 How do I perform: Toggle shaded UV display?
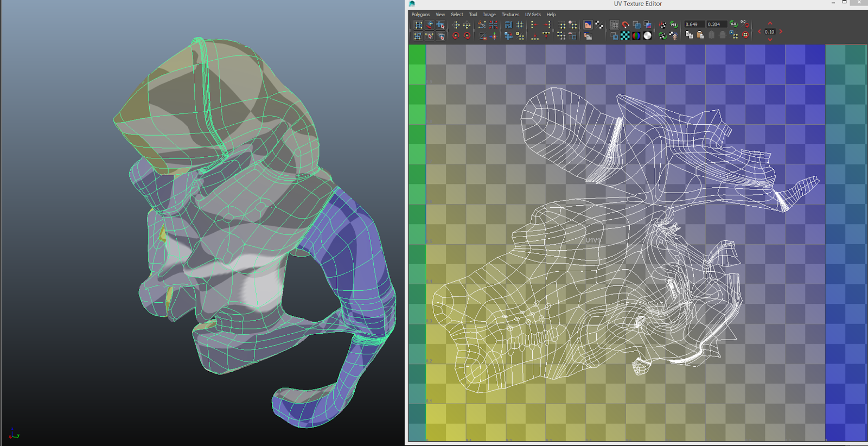[637, 24]
